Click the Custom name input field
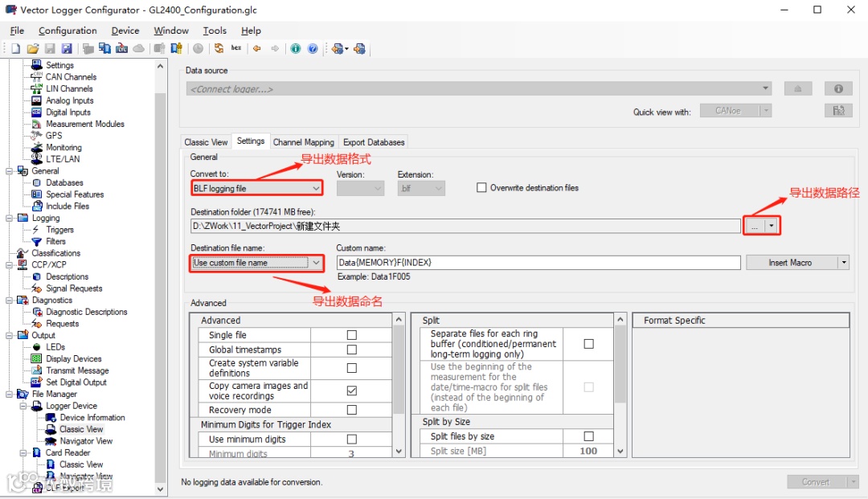Viewport: 868px width, 499px height. click(538, 262)
